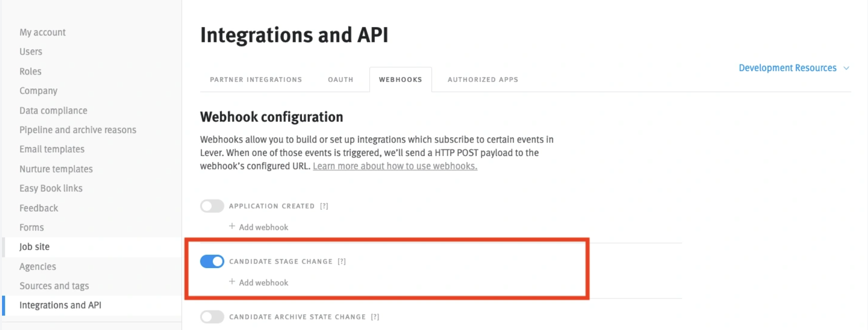Viewport: 868px width, 330px height.
Task: Select Sources and tags in the sidebar
Action: (54, 286)
